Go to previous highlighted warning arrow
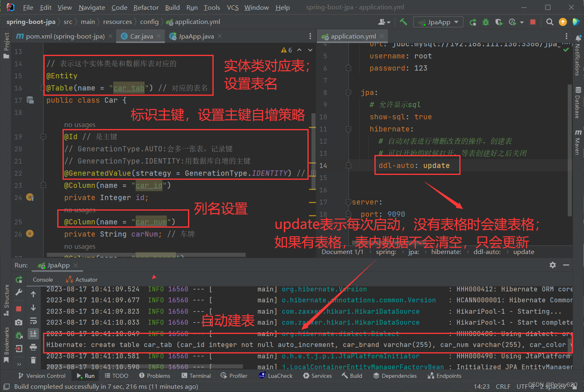This screenshot has width=584, height=392. (x=299, y=50)
